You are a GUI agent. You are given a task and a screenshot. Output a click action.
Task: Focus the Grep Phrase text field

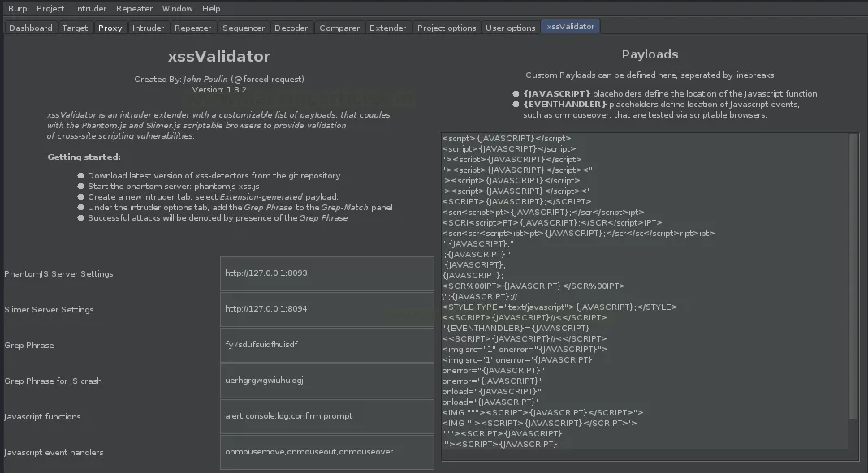327,345
